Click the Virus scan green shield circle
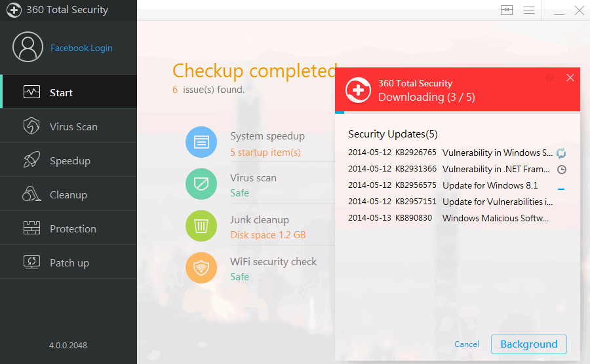This screenshot has height=364, width=590. pyautogui.click(x=201, y=184)
